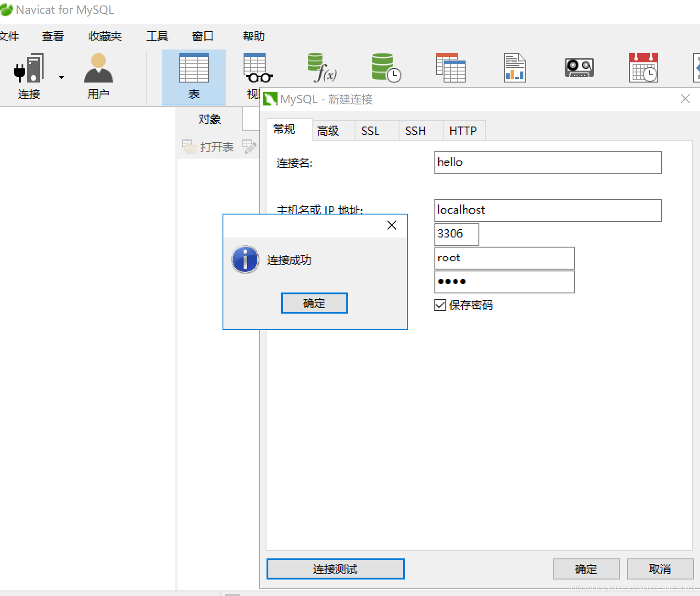Click the Navicat logo in title bar
The image size is (700, 596).
pos(6,10)
